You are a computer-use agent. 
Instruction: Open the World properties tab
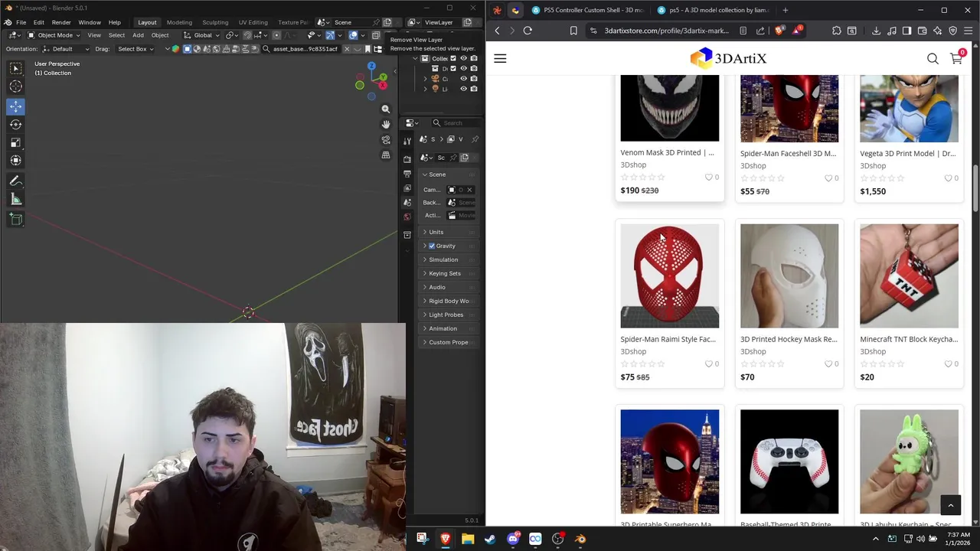[407, 217]
